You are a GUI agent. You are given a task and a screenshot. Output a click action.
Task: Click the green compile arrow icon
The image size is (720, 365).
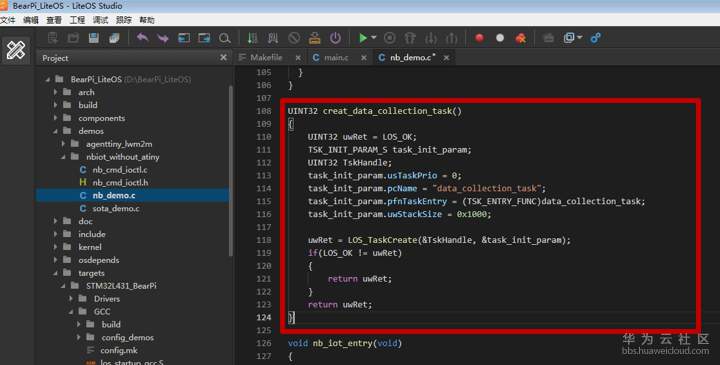pos(252,38)
